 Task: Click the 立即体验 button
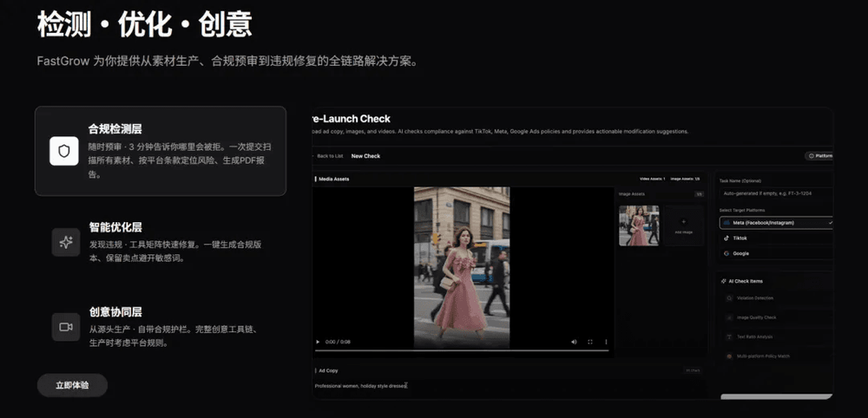pos(72,385)
